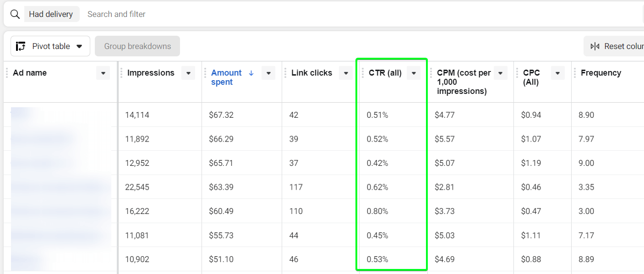Grab the Ad name column drag handle
Screen dimensions: 644x274
(x=7, y=73)
